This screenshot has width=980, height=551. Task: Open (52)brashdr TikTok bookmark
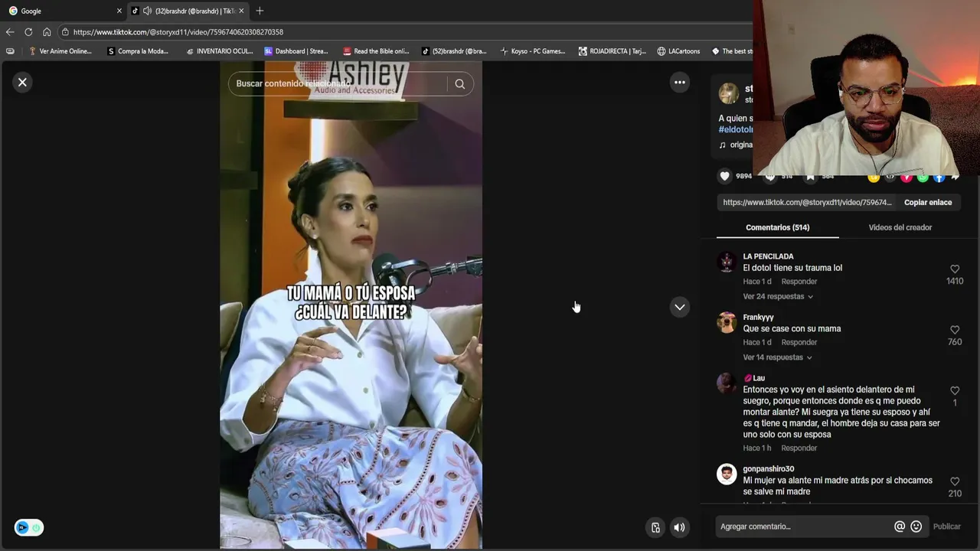[x=454, y=51]
